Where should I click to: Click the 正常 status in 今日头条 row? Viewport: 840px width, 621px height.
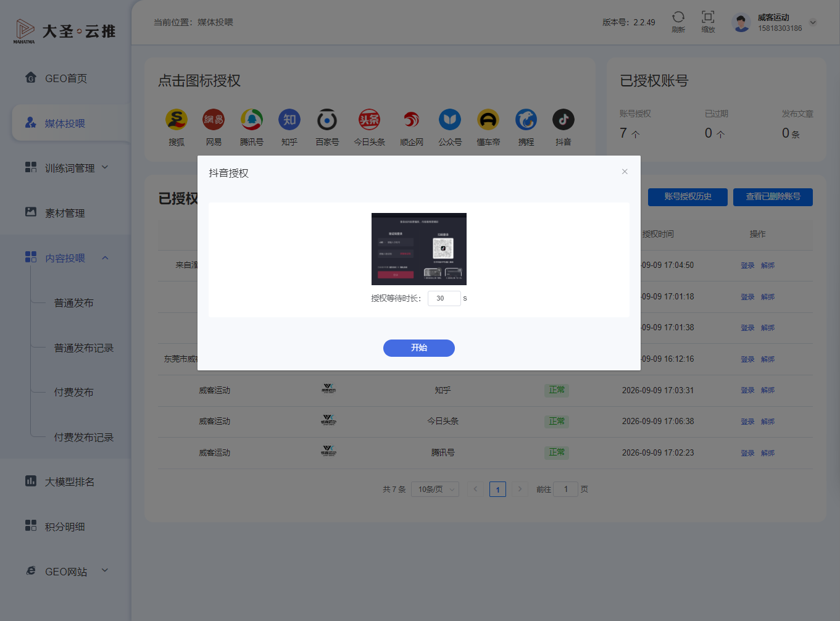click(557, 422)
